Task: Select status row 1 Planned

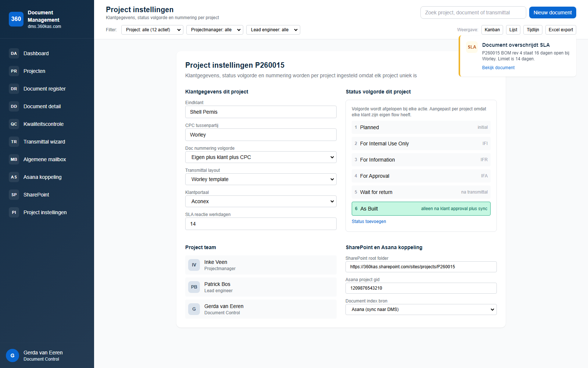Action: [421, 127]
